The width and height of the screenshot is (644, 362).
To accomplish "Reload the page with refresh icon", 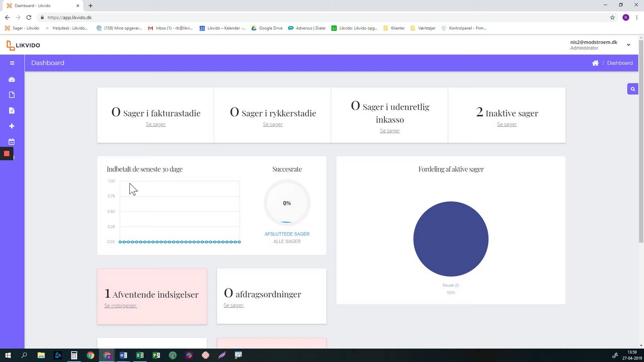I will [x=29, y=17].
